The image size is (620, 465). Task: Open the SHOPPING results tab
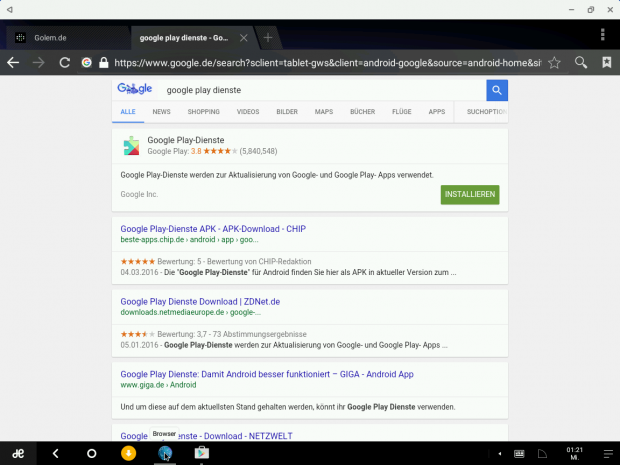[204, 112]
